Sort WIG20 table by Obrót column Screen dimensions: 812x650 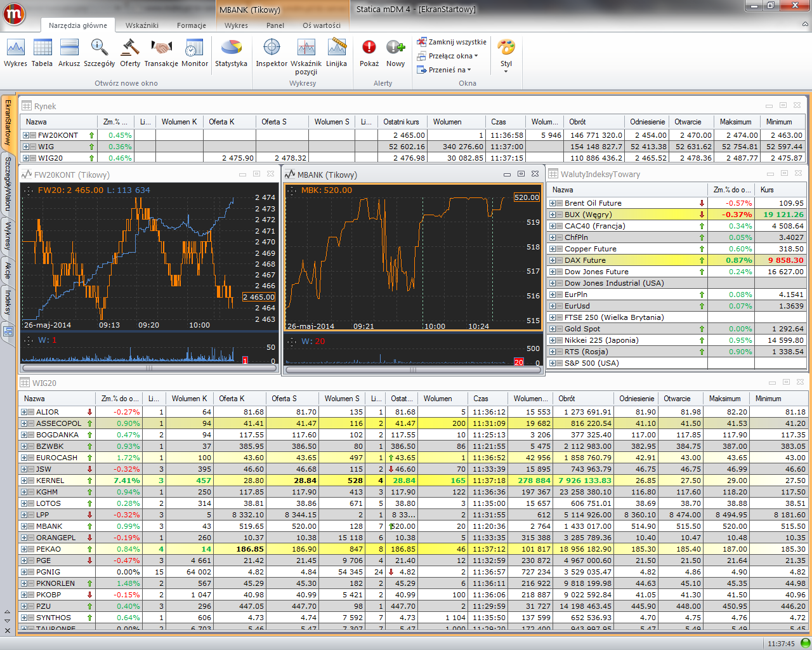pyautogui.click(x=584, y=399)
